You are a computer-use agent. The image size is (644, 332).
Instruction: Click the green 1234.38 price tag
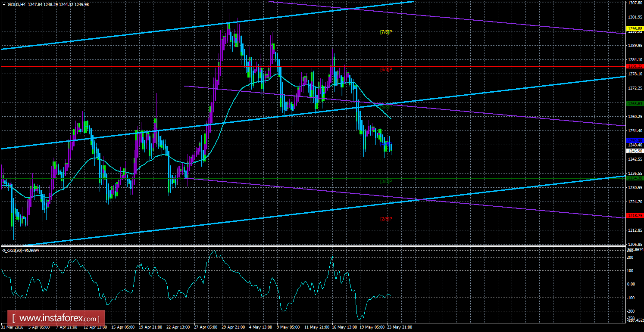[635, 178]
